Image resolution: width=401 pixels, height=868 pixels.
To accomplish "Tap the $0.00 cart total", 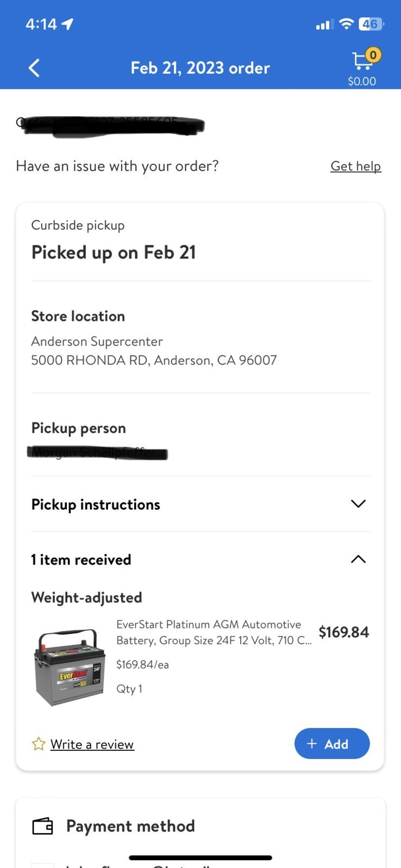I will pyautogui.click(x=362, y=81).
